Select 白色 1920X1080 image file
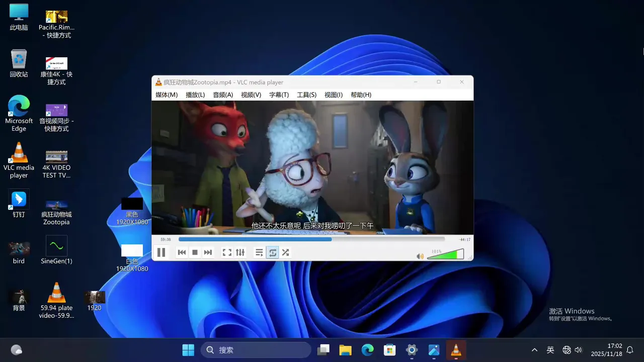This screenshot has height=362, width=644. tap(132, 258)
